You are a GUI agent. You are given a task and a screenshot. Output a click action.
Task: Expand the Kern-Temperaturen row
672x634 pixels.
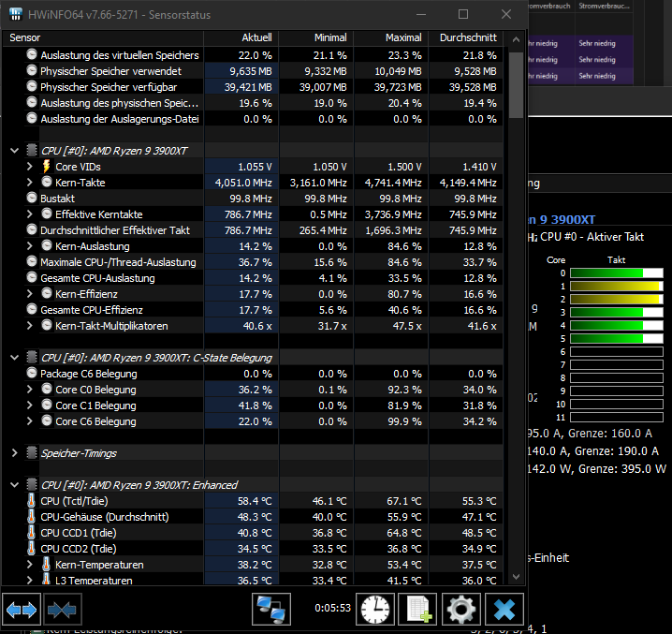pos(30,564)
